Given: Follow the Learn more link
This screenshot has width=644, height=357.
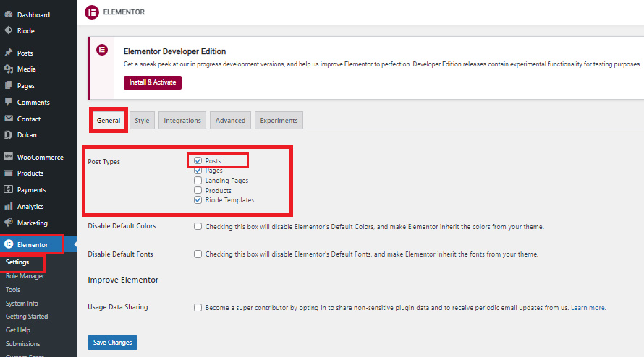Looking at the screenshot, I should [x=588, y=308].
